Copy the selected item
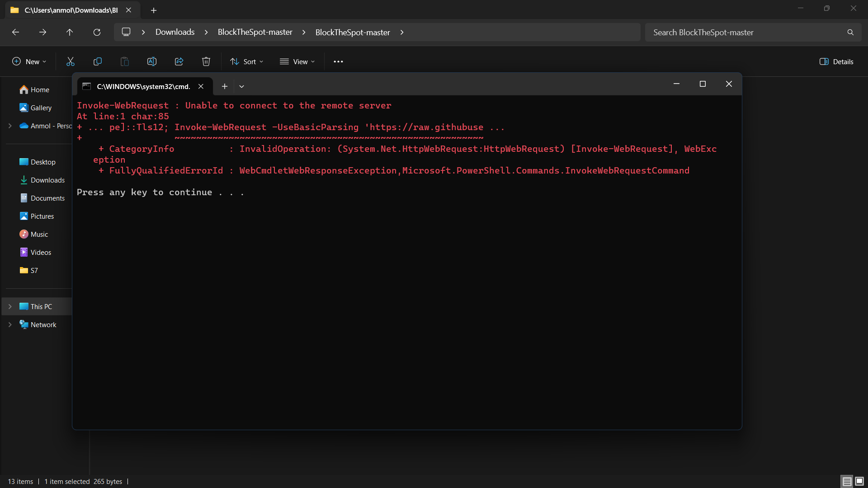 [x=98, y=61]
